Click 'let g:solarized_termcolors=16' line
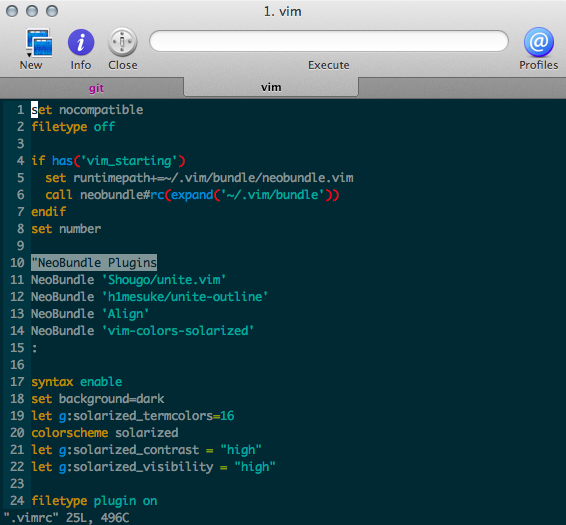The width and height of the screenshot is (566, 525). (x=132, y=416)
